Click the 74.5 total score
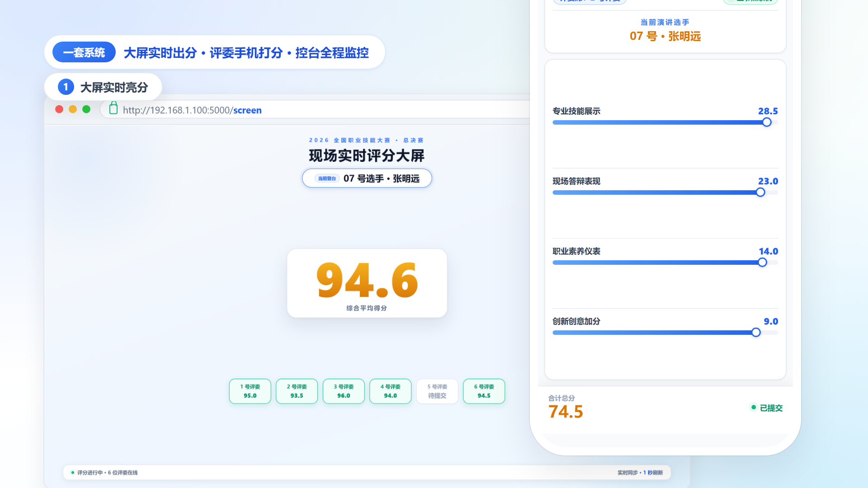The image size is (868, 488). coord(566,412)
